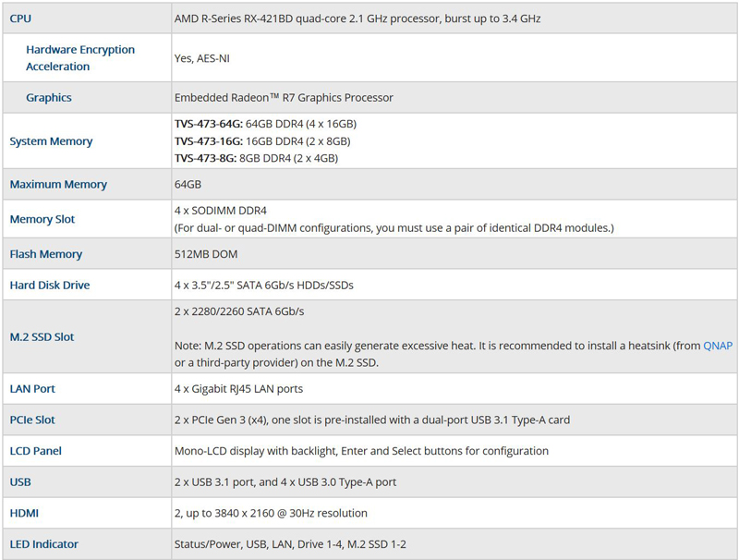Select the LAN Port row label
739x560 pixels.
[x=32, y=389]
